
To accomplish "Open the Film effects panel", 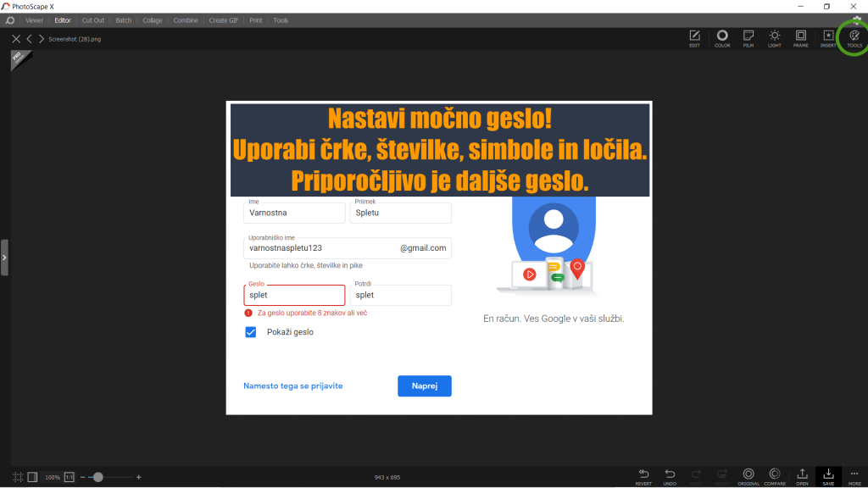I will (748, 38).
